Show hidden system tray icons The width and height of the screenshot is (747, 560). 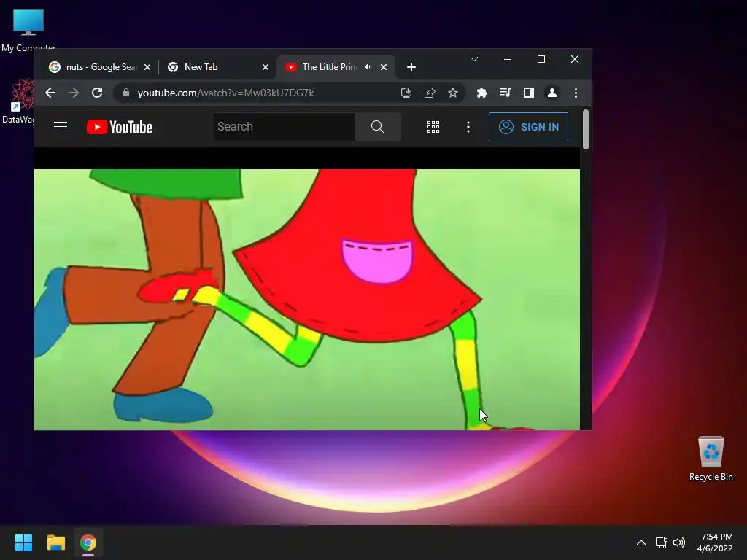(x=641, y=542)
